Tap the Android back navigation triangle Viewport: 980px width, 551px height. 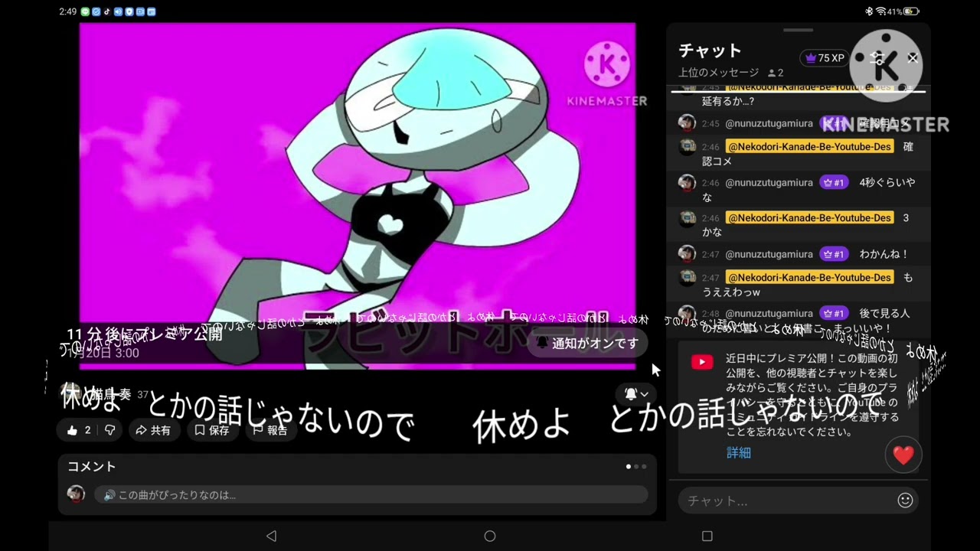[271, 536]
